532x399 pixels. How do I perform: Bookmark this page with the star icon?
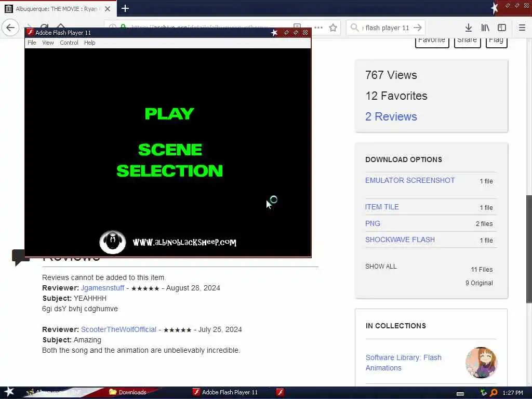(333, 28)
